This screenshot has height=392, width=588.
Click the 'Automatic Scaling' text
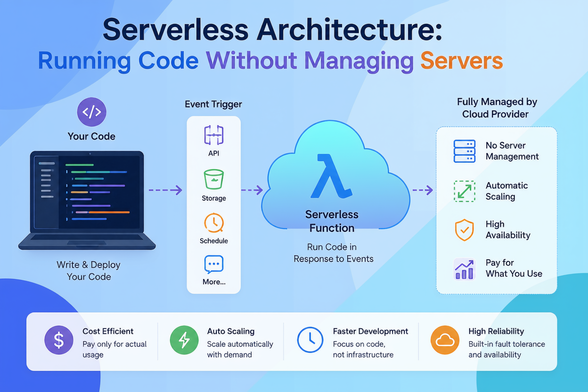click(506, 191)
